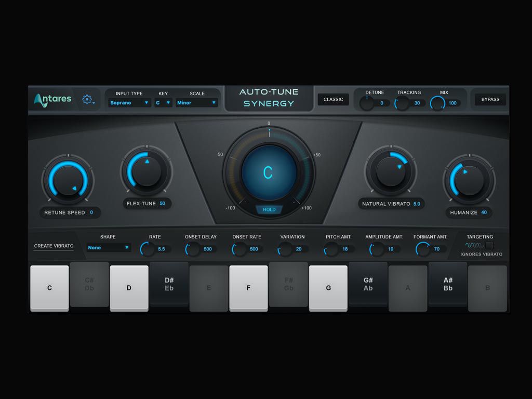
Task: Toggle the B key on keyboard
Action: click(487, 288)
